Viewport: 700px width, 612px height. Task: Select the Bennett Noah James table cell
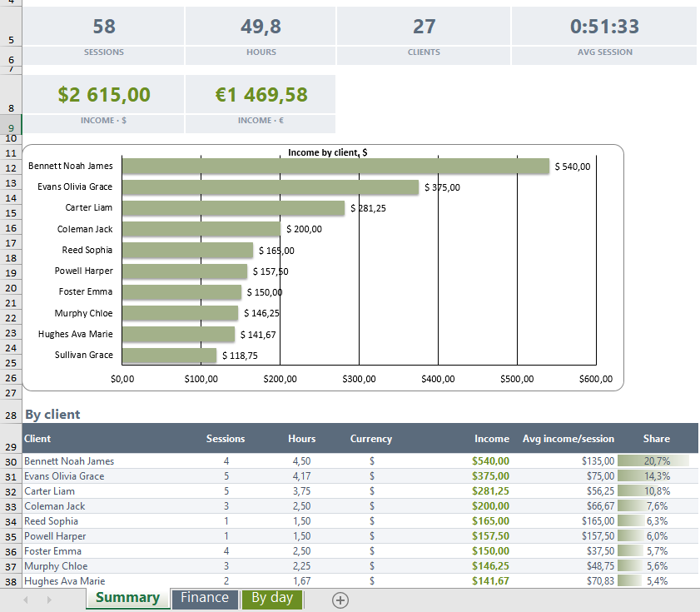(x=69, y=461)
